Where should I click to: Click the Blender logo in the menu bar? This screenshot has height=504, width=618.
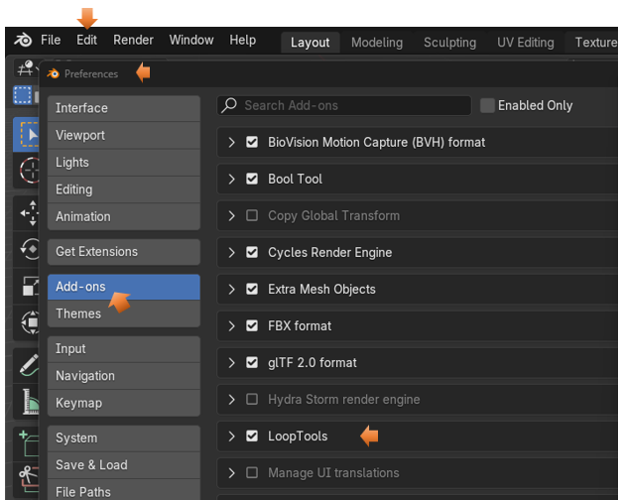coord(22,41)
